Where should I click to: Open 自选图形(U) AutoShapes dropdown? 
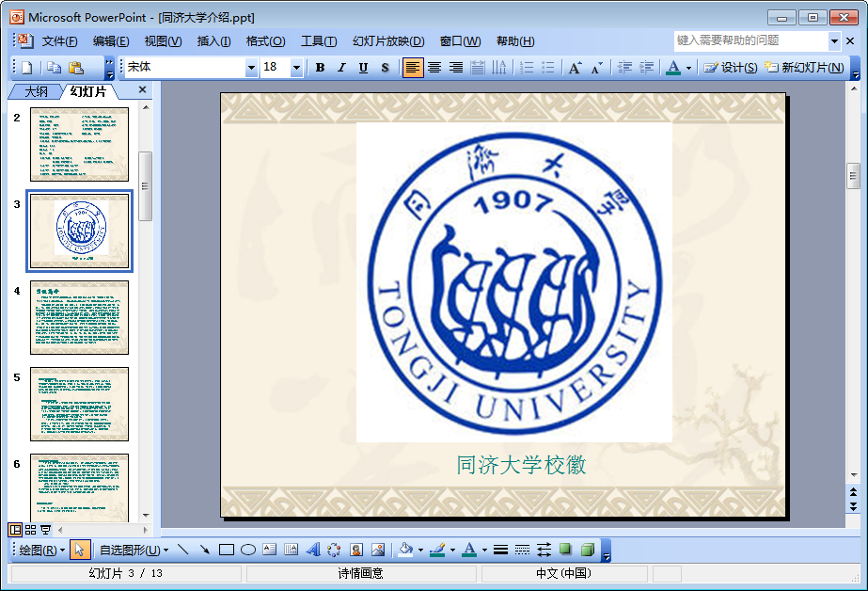tap(134, 550)
